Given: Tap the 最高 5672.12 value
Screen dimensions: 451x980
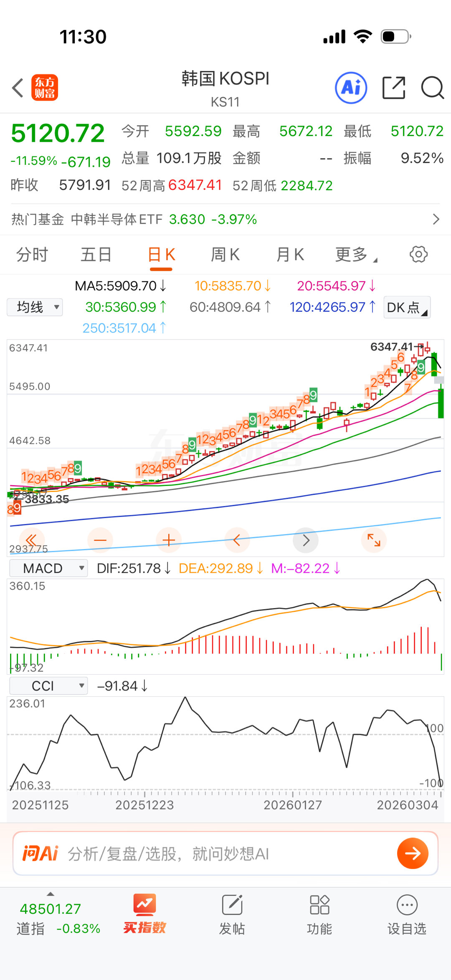Looking at the screenshot, I should click(x=306, y=131).
